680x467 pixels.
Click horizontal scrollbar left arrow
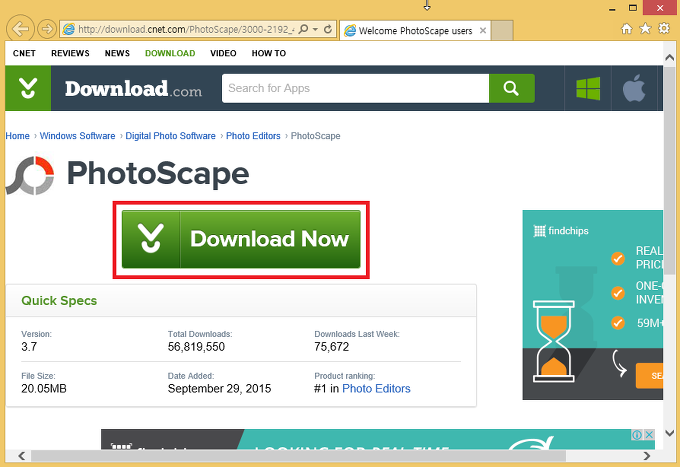(22, 456)
